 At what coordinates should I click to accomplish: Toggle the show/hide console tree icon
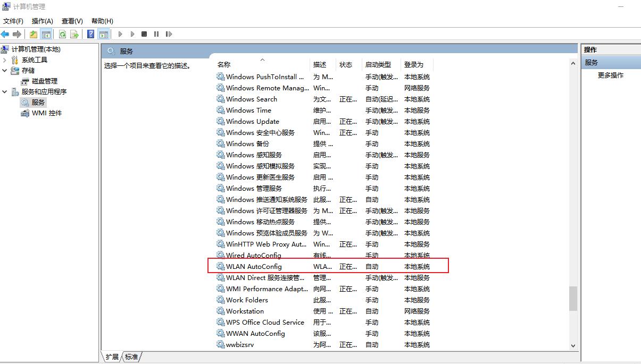click(45, 33)
